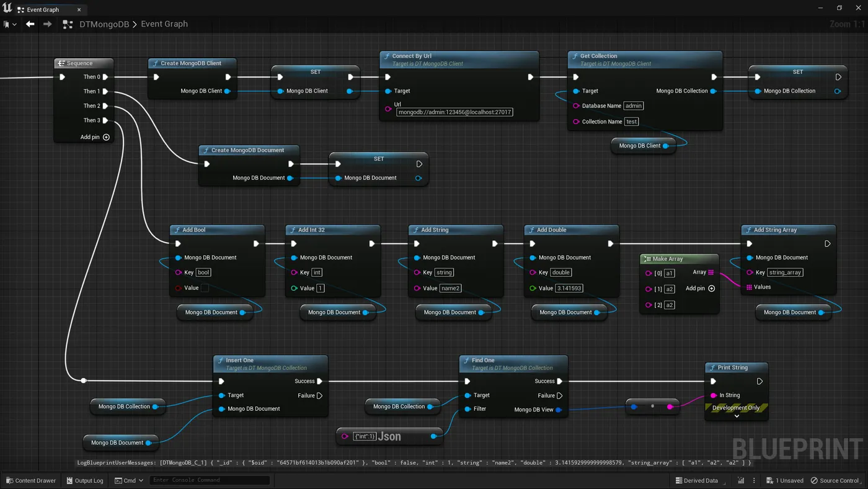Click Add pin on Make Array node
This screenshot has height=489, width=868.
(x=700, y=289)
